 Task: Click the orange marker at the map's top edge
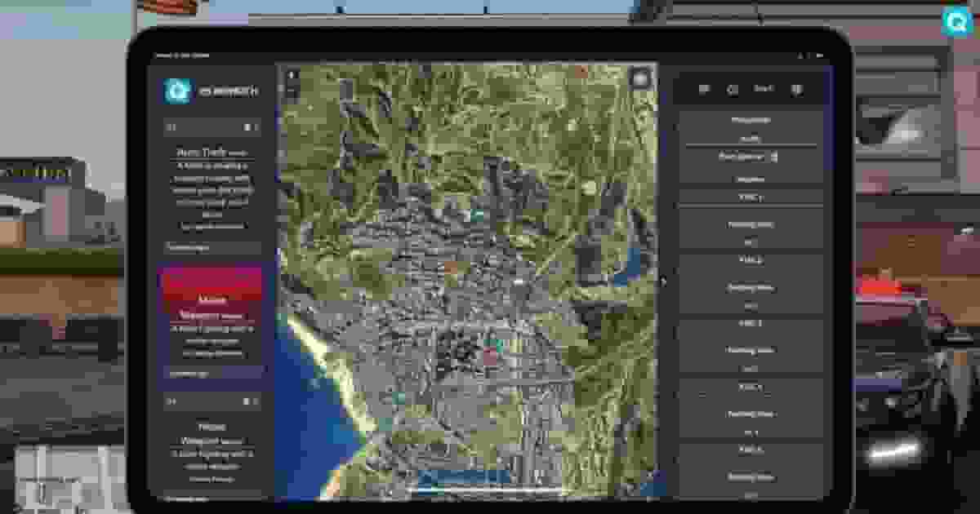581,72
